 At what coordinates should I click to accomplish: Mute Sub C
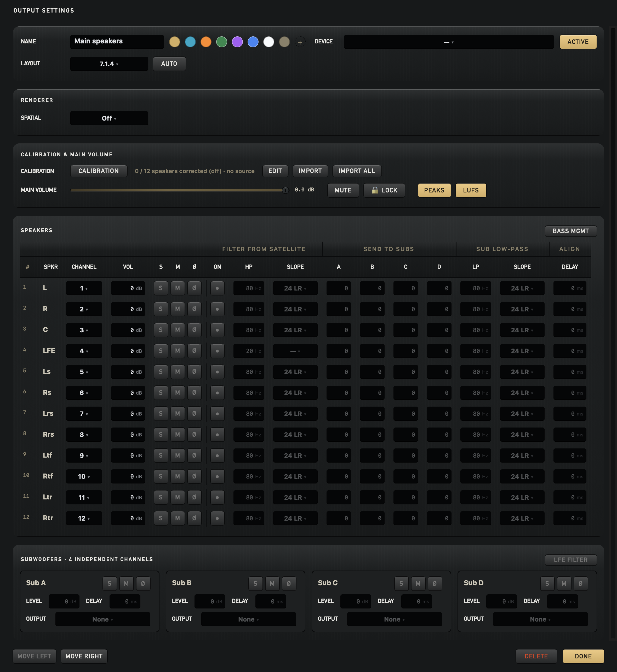418,584
